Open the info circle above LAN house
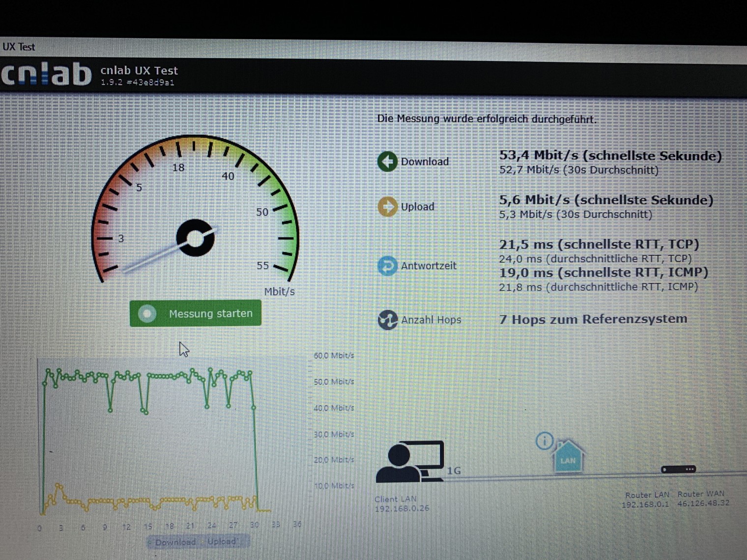Image resolution: width=747 pixels, height=560 pixels. 545,441
